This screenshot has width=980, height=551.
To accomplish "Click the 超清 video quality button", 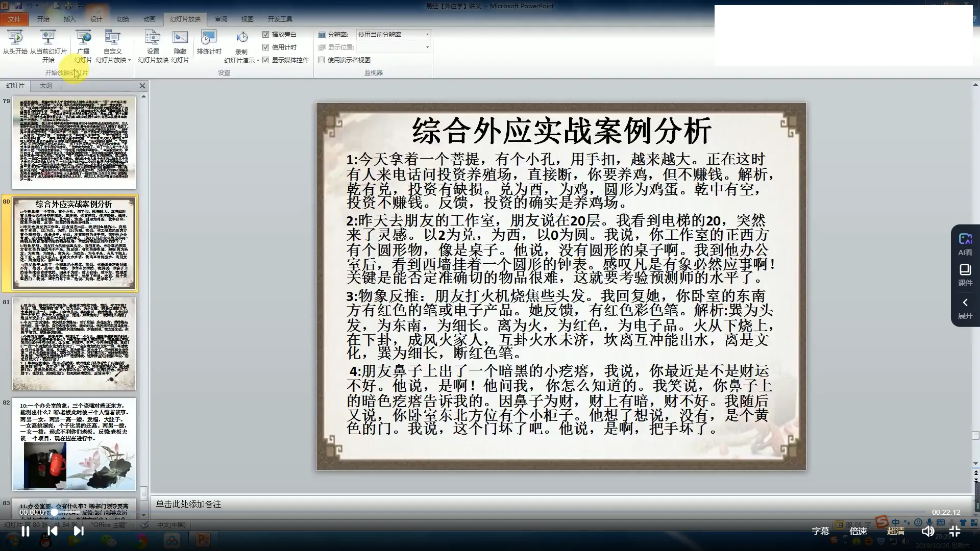I will 896,531.
